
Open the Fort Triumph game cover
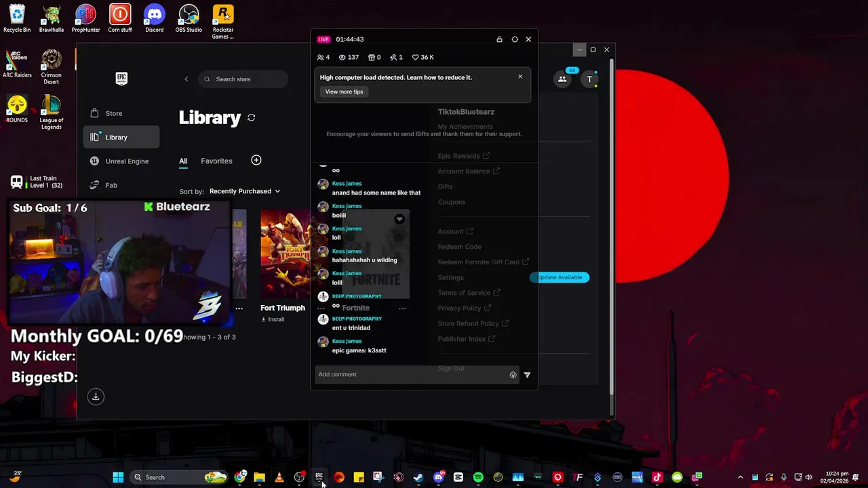[285, 254]
